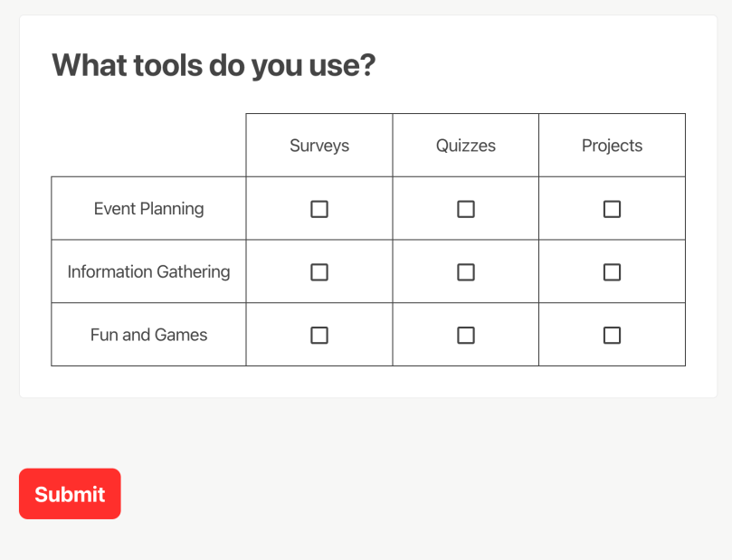This screenshot has height=560, width=732.
Task: Tick Surveys for Information Gathering
Action: tap(319, 272)
